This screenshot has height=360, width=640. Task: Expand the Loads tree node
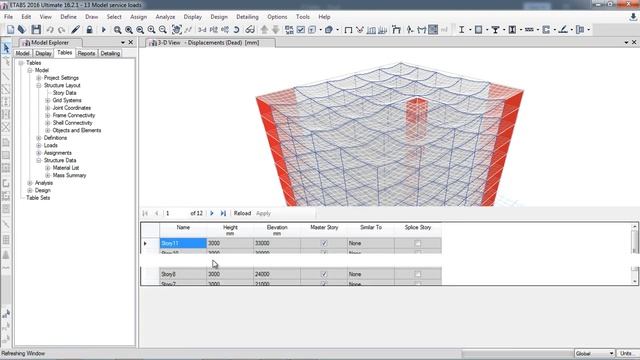(x=39, y=145)
